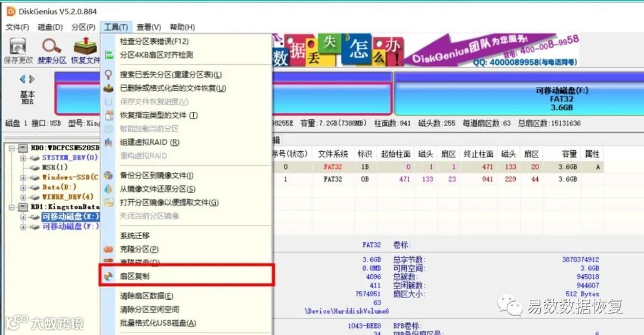
Task: Click the HD0 hard disk icon in tree
Action: tap(23, 148)
